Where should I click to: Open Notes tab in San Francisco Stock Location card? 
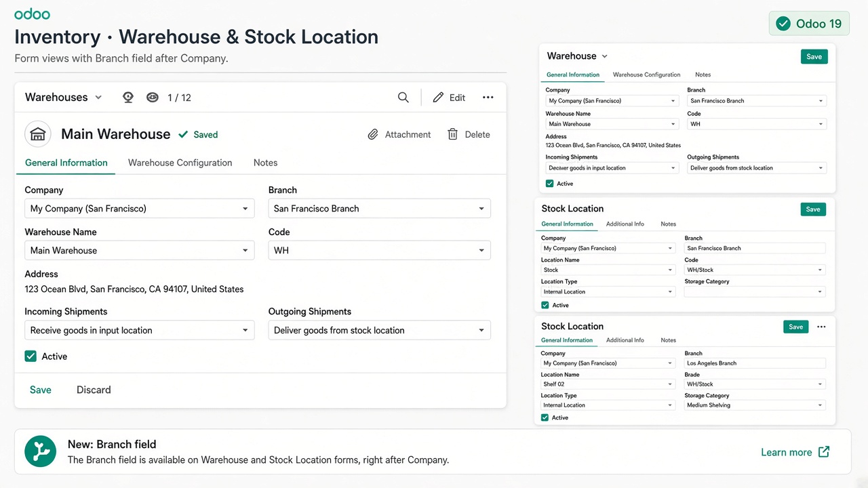point(669,224)
